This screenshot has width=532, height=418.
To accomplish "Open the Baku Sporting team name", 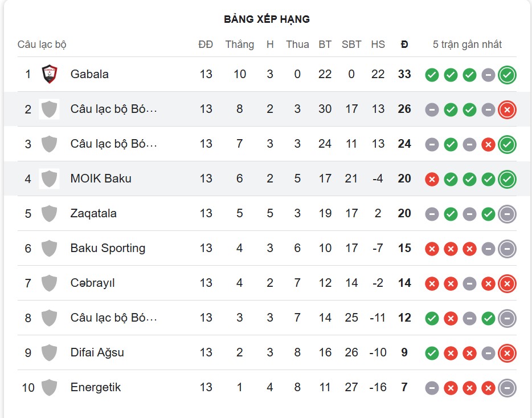I will [x=108, y=248].
